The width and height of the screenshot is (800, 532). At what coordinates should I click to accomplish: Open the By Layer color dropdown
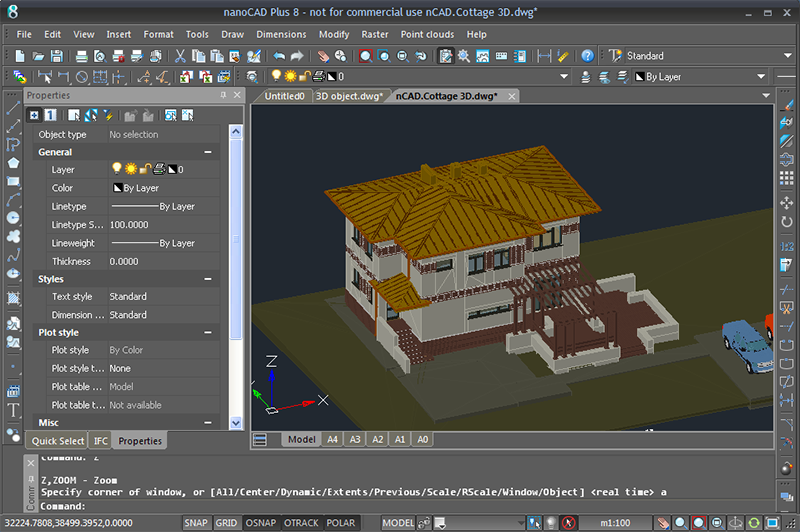coord(700,76)
